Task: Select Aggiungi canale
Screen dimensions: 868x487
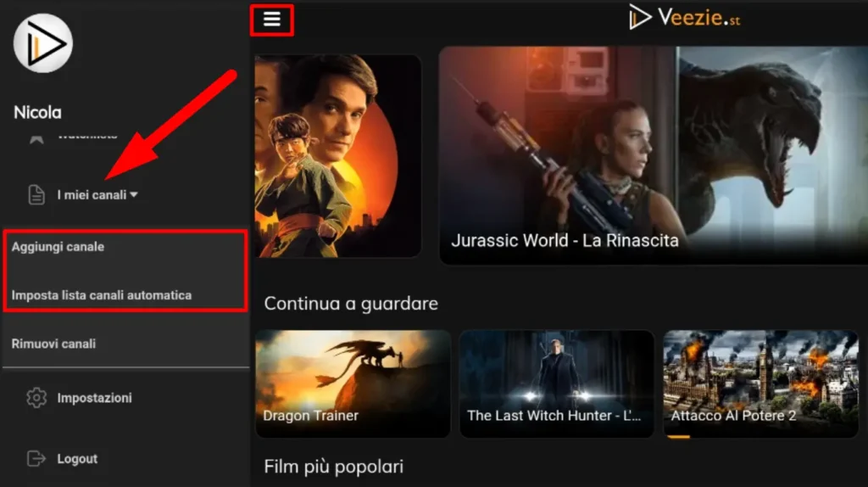Action: tap(58, 247)
